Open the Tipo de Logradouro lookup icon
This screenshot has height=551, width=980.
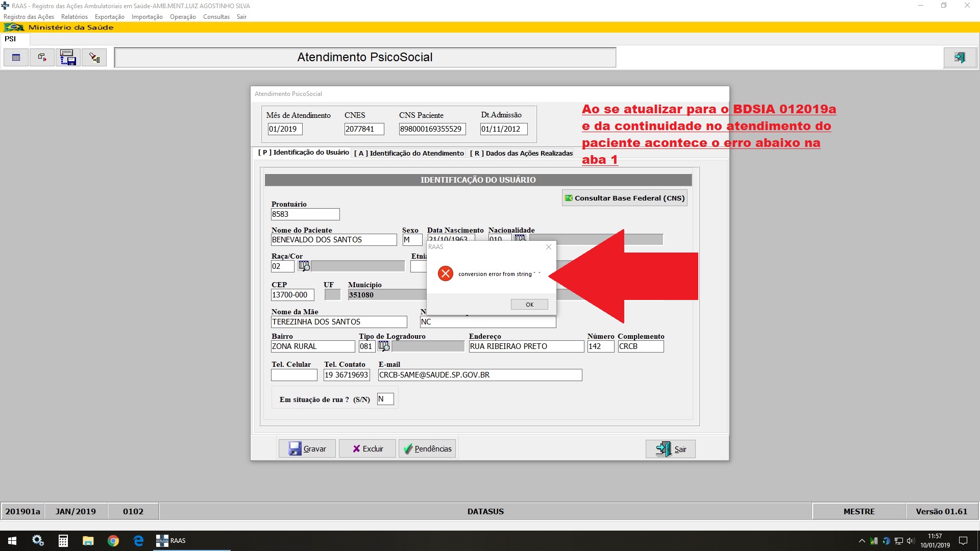(x=384, y=346)
